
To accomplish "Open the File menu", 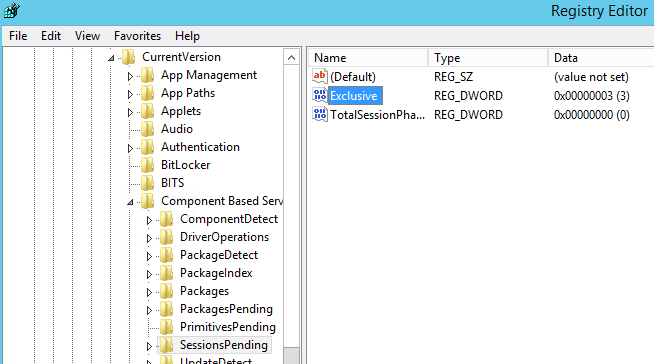I will coord(18,36).
